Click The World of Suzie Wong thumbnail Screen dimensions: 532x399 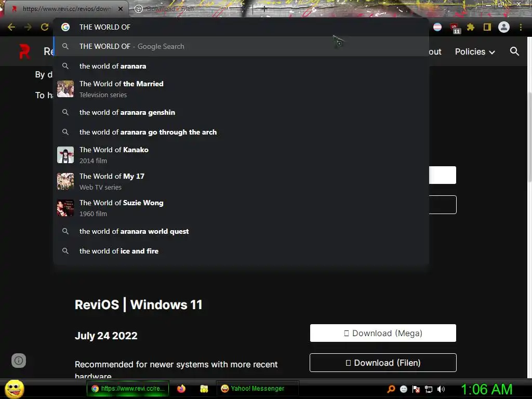coord(65,208)
